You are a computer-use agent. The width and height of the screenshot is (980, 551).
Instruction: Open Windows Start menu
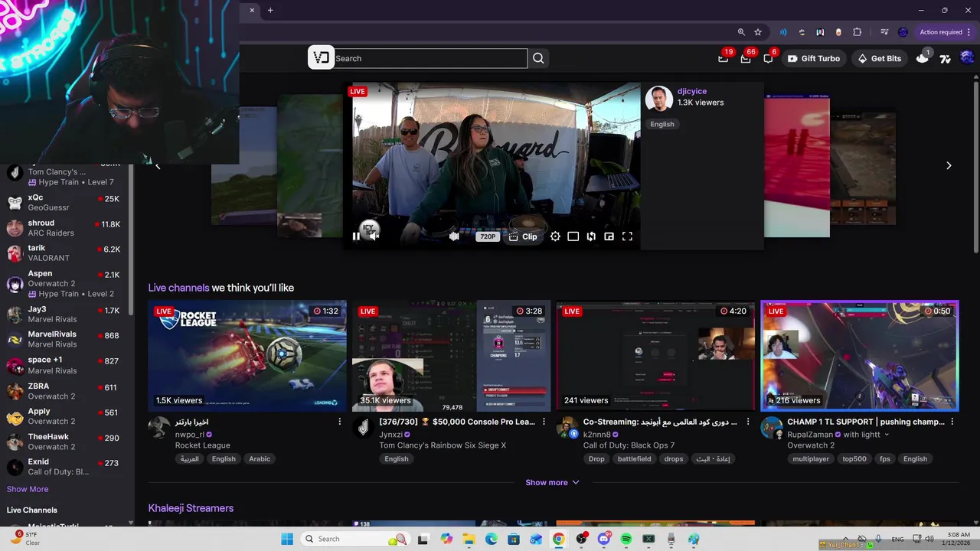tap(287, 539)
